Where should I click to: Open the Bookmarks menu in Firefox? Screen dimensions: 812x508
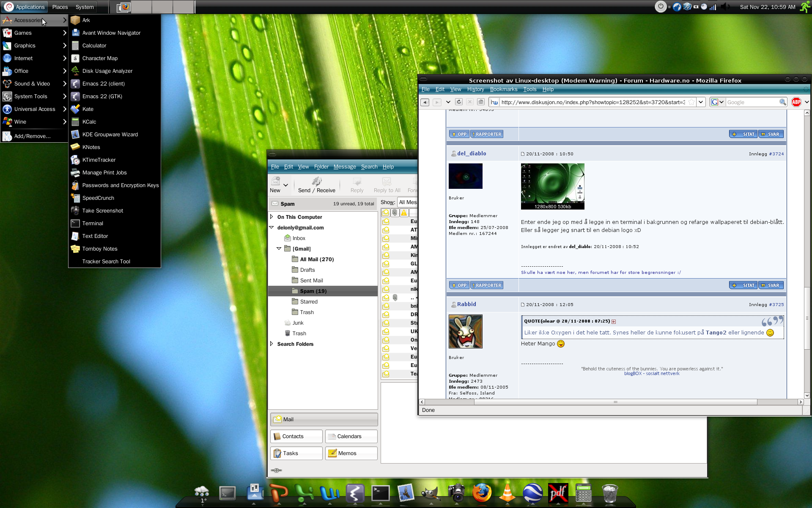coord(503,89)
